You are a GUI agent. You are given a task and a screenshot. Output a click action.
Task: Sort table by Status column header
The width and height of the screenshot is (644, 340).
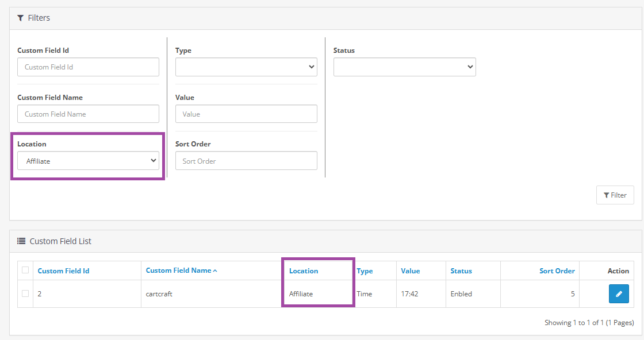pos(461,271)
